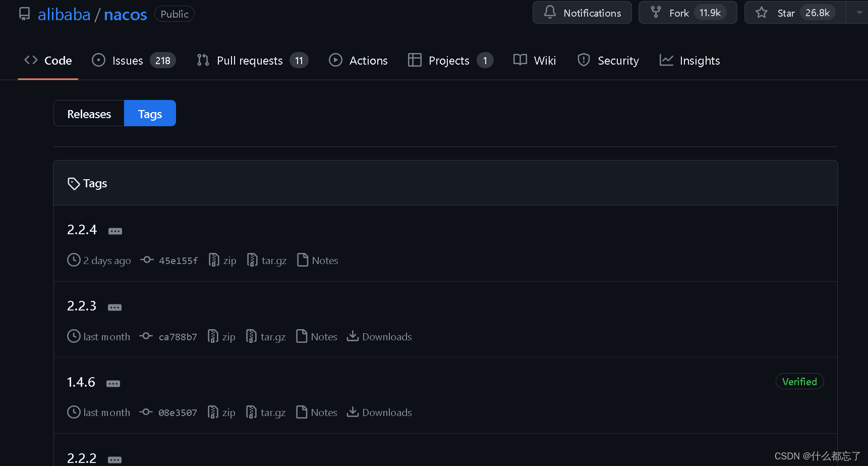868x466 pixels.
Task: Click the star count 26.8k
Action: 818,13
